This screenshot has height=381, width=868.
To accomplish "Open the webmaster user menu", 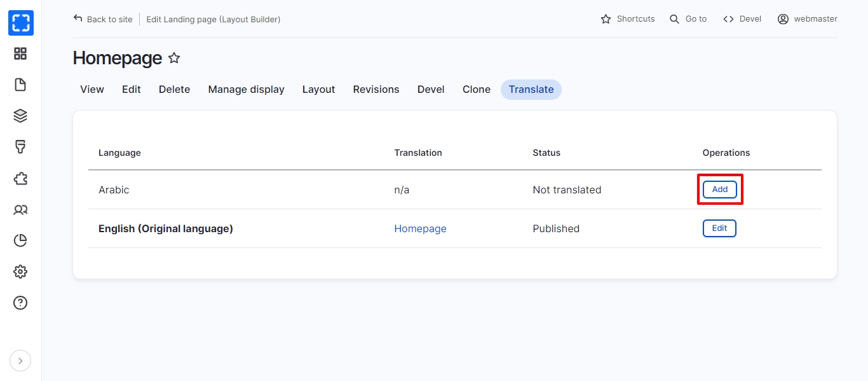I will (808, 19).
